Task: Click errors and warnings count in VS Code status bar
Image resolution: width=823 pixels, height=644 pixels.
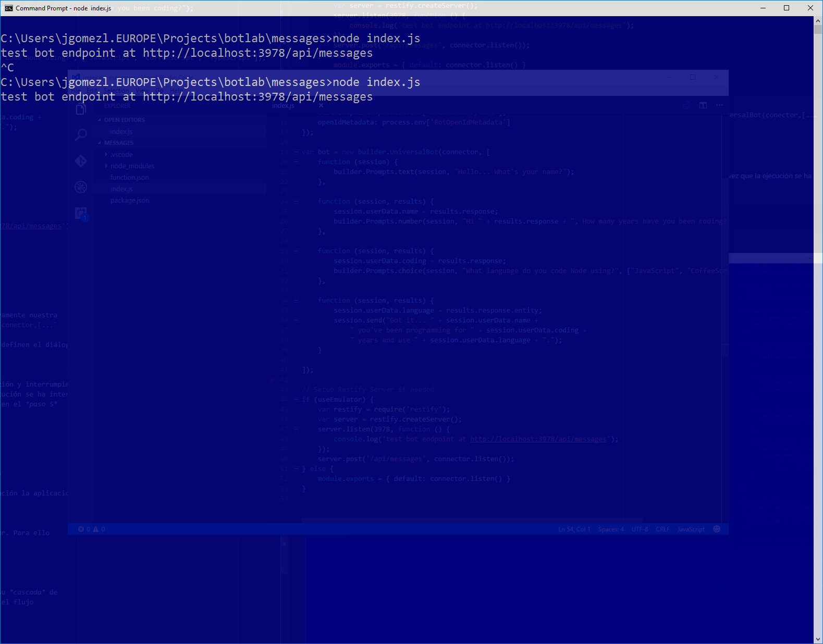Action: 92,529
